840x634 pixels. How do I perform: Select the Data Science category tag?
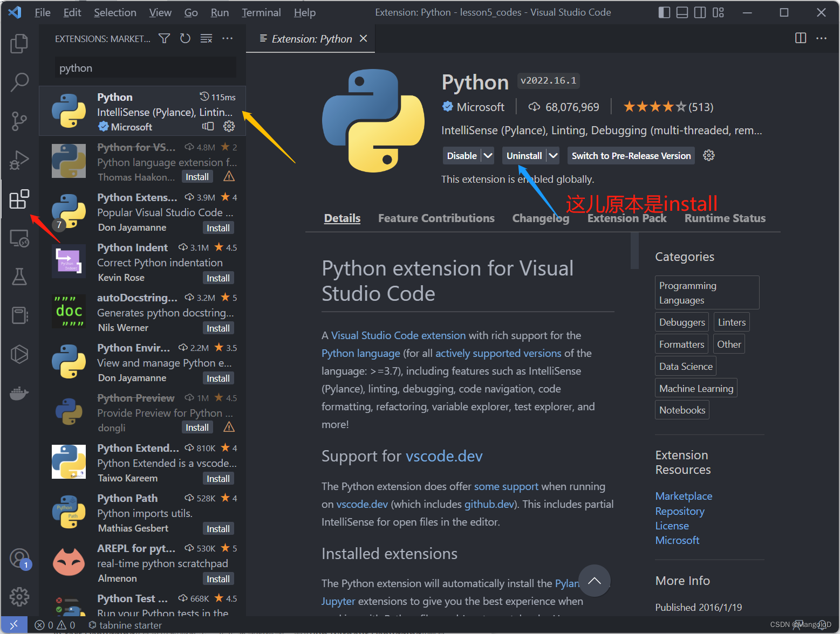pyautogui.click(x=686, y=367)
